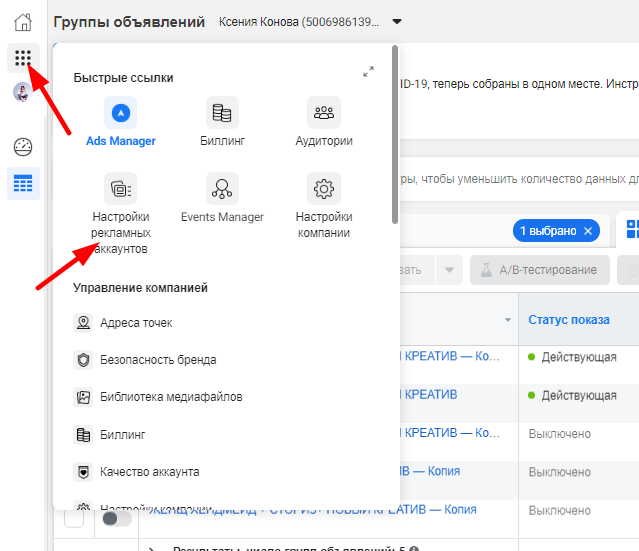Open Ads Manager shortcut
The width and height of the screenshot is (639, 551).
121,121
